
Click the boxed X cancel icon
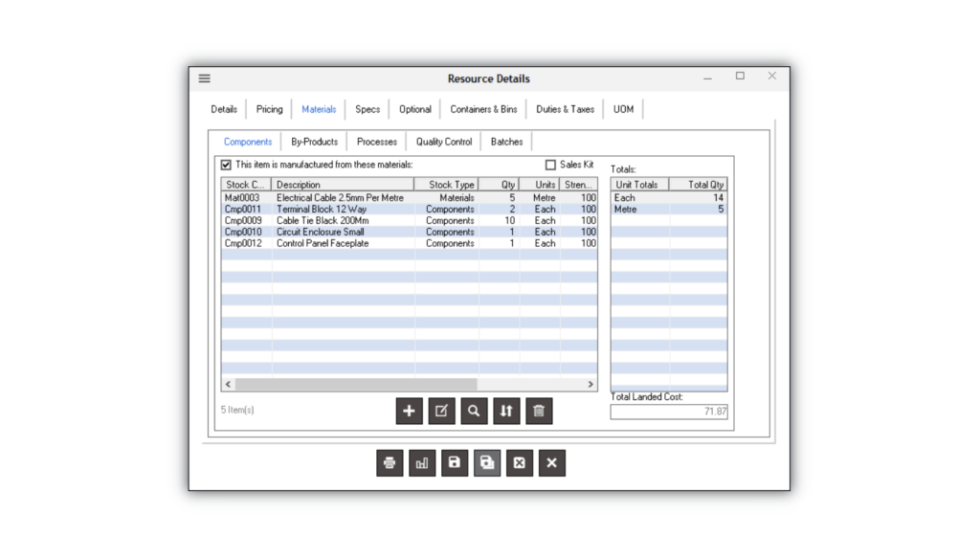pyautogui.click(x=520, y=463)
